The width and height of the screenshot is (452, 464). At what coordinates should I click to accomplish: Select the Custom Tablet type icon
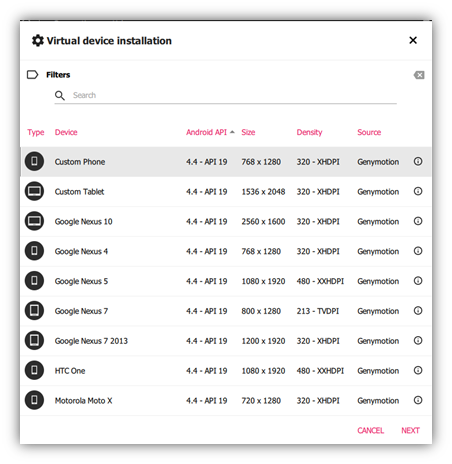click(x=34, y=191)
